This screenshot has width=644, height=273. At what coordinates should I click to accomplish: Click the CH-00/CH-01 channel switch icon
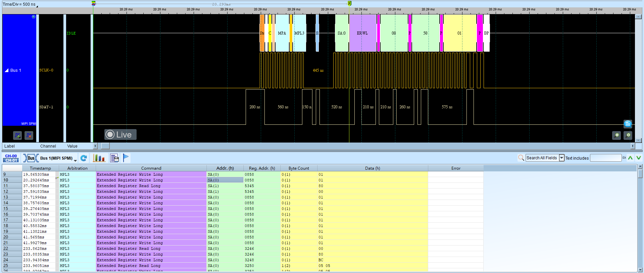11,158
